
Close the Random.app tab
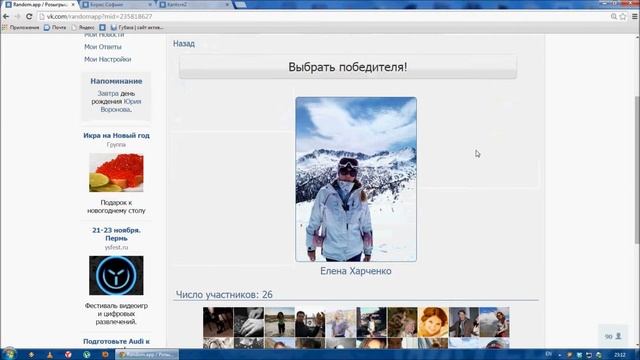click(x=73, y=5)
